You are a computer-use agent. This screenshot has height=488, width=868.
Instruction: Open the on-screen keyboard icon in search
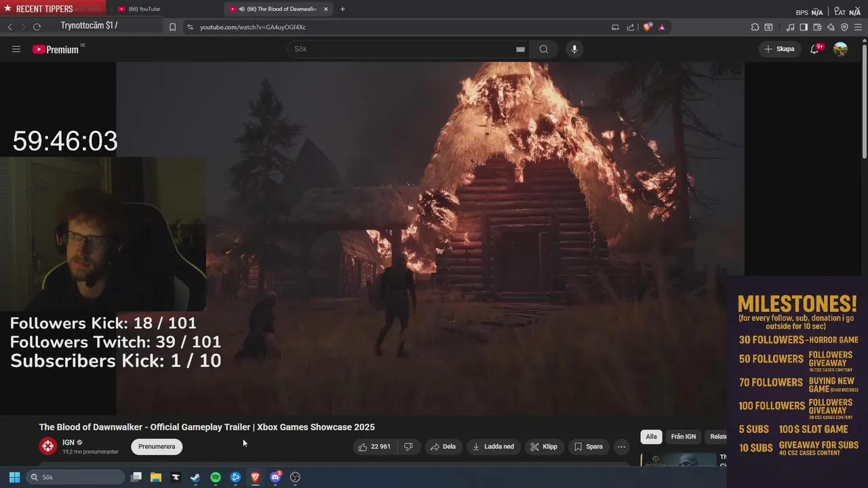tap(520, 49)
